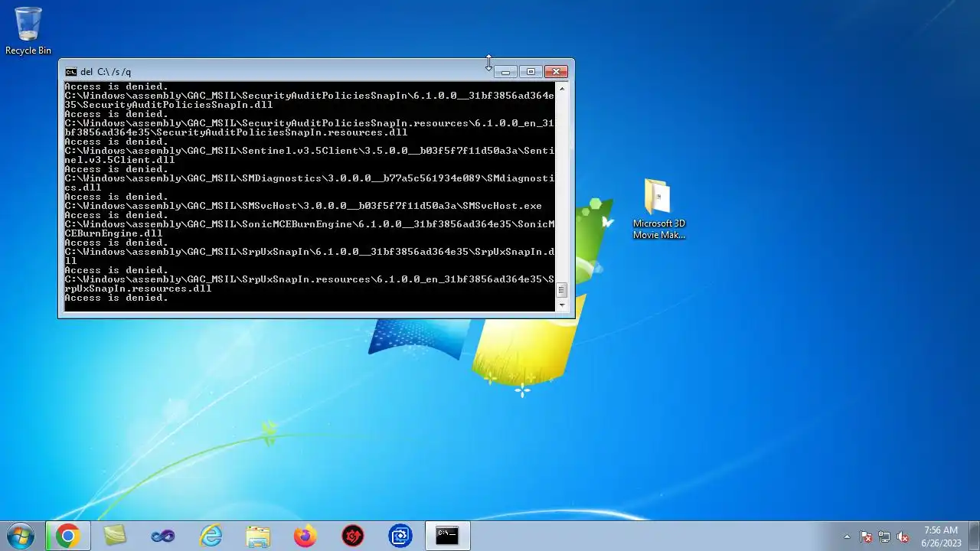Open the network status tray icon
This screenshot has height=551, width=980.
[x=884, y=536]
